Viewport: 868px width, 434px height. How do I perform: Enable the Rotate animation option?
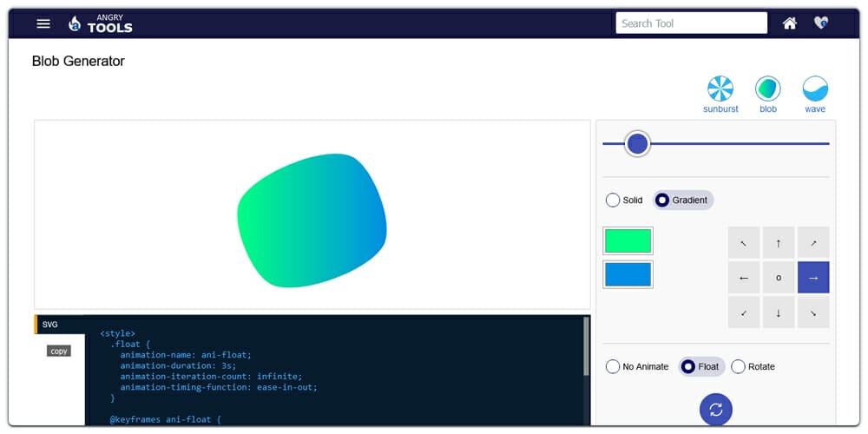click(x=739, y=367)
